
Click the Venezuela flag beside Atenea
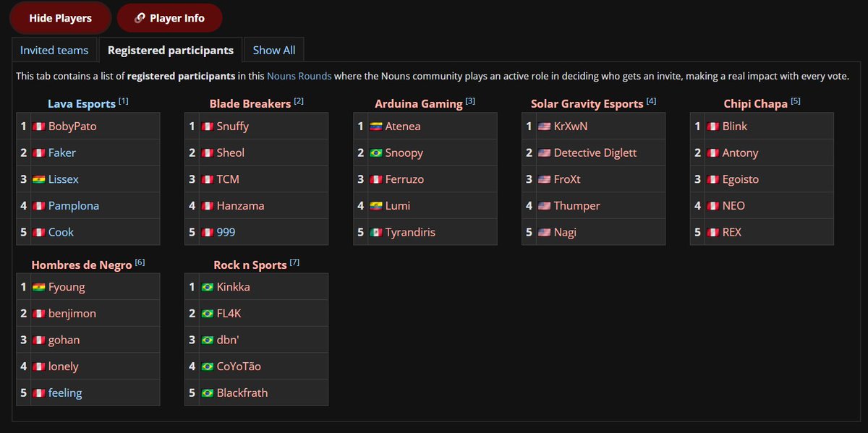376,127
